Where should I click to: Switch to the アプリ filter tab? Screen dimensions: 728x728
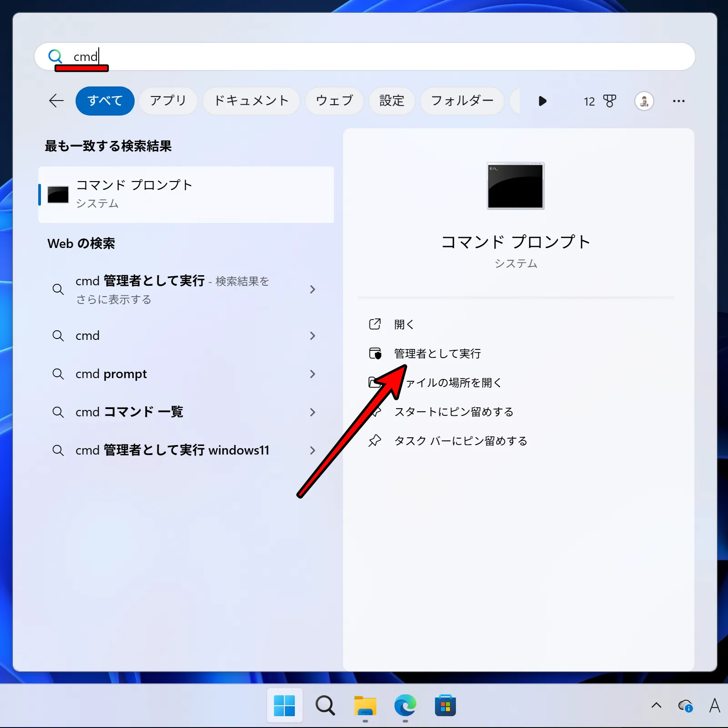(168, 101)
